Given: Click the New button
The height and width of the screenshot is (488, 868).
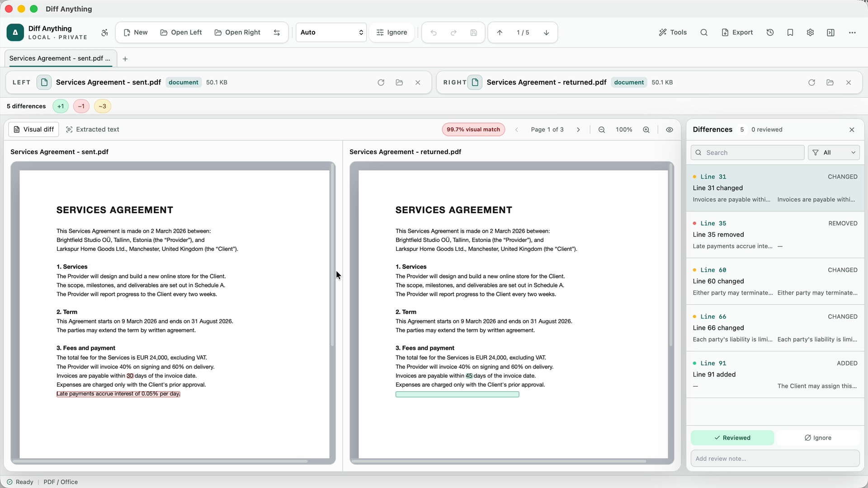Looking at the screenshot, I should coord(136,33).
